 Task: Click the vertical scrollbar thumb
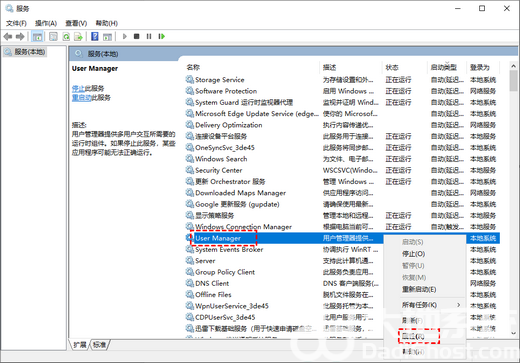513,81
